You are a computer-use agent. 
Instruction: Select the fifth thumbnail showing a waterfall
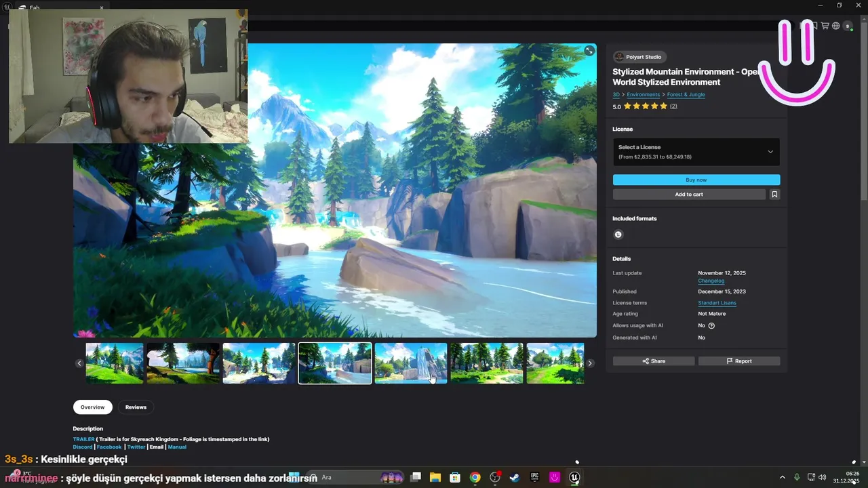[x=411, y=363]
